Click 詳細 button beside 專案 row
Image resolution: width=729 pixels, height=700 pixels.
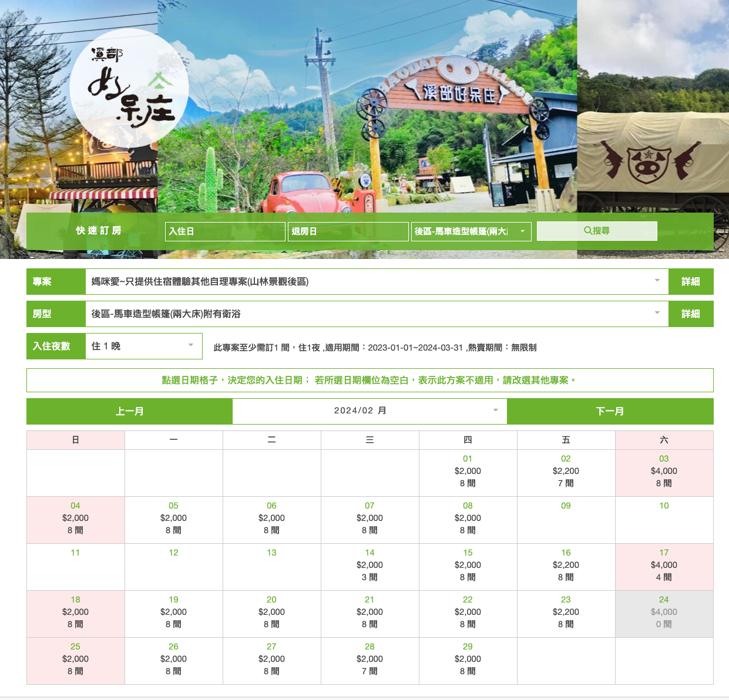point(691,282)
